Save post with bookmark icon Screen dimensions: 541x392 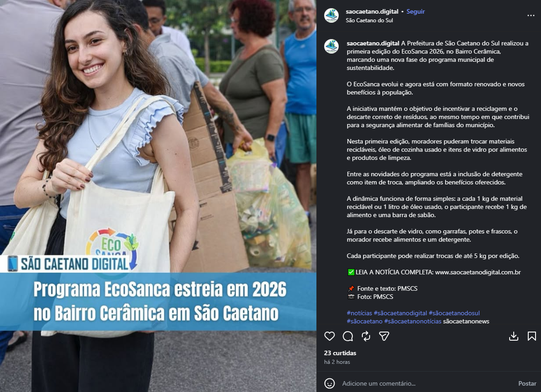pyautogui.click(x=532, y=336)
